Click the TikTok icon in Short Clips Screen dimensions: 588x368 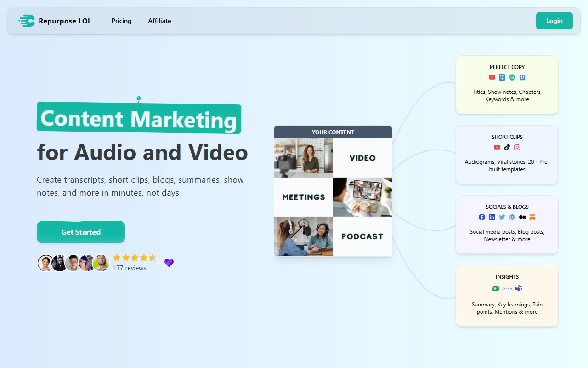[507, 148]
